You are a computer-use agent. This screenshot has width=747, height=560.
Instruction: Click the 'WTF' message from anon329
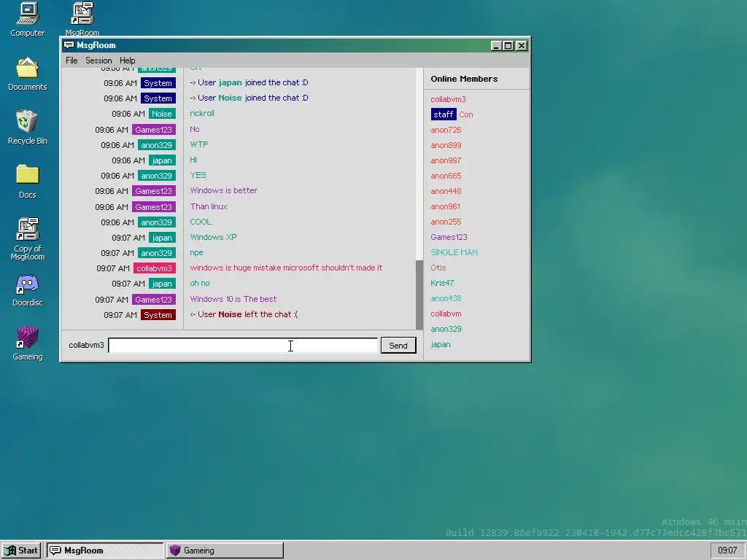click(199, 144)
